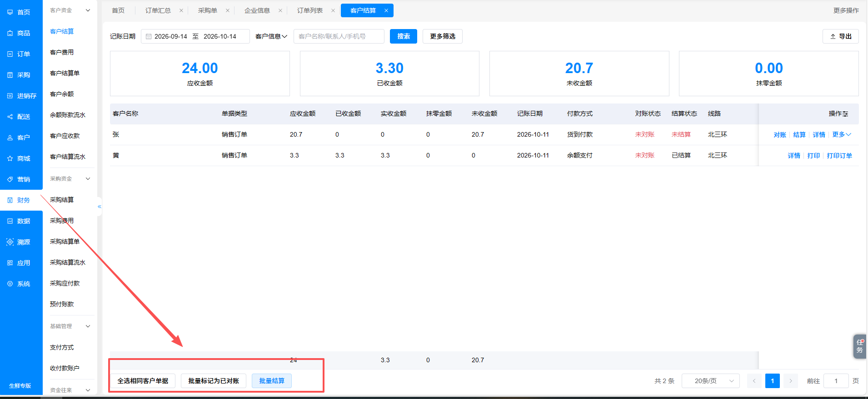The image size is (868, 399).
Task: Open the 商城 mall star icon
Action: [x=10, y=158]
